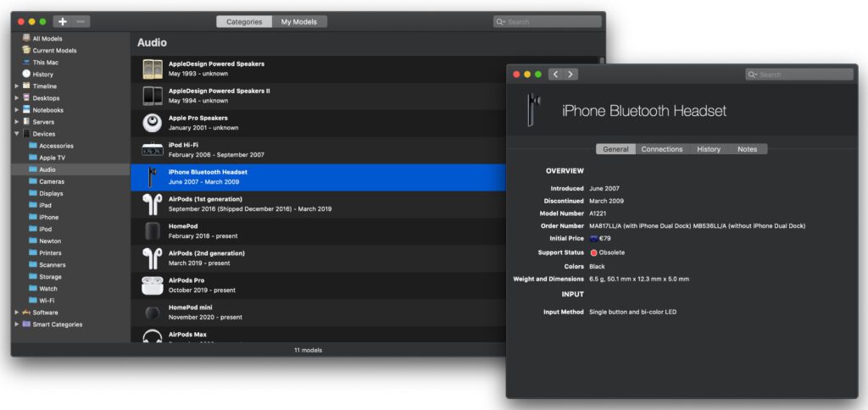Click the Printers folder icon
868x410 pixels.
point(33,252)
